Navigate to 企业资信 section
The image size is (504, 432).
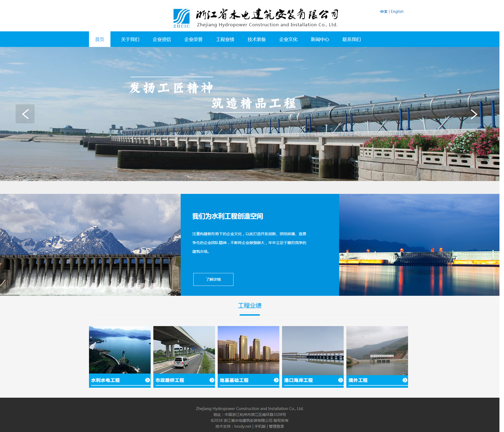tap(162, 39)
